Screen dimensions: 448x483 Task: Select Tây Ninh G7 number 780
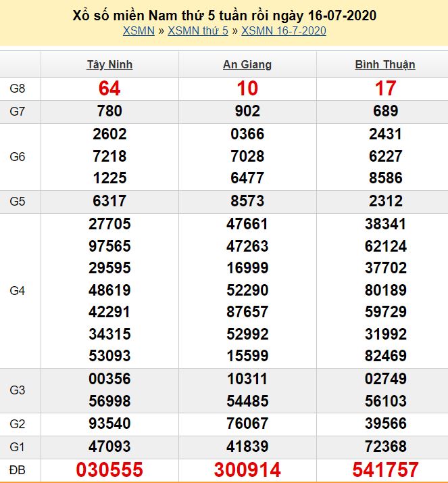pyautogui.click(x=110, y=111)
